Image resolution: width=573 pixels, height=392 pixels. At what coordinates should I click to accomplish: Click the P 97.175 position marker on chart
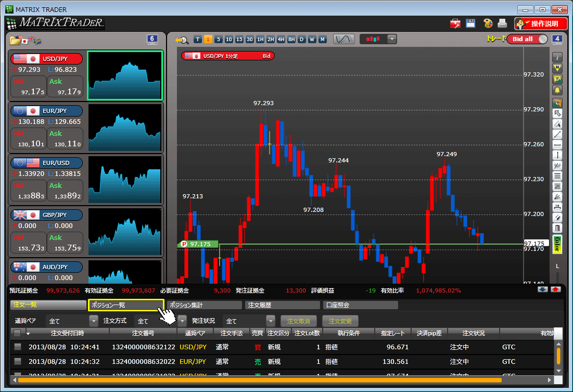click(x=198, y=244)
